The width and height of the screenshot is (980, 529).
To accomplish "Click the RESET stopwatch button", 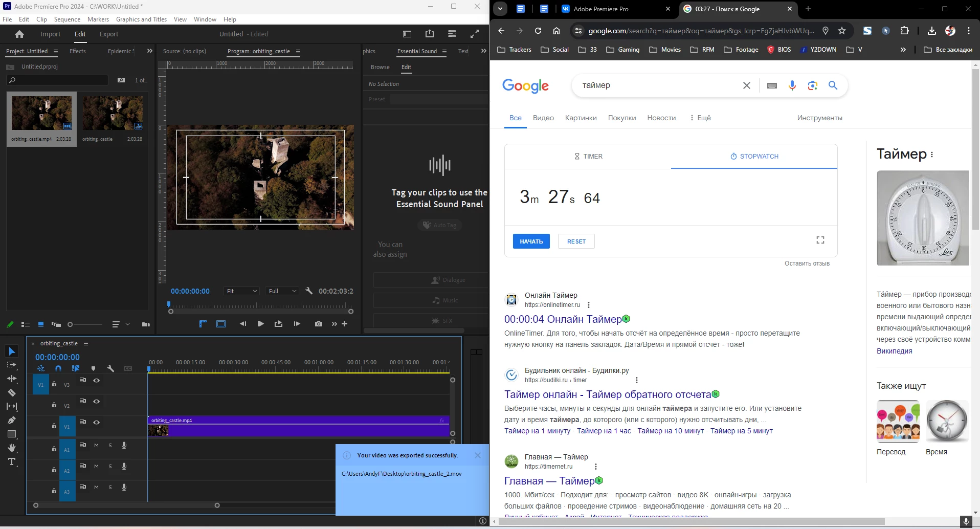I will 576,241.
